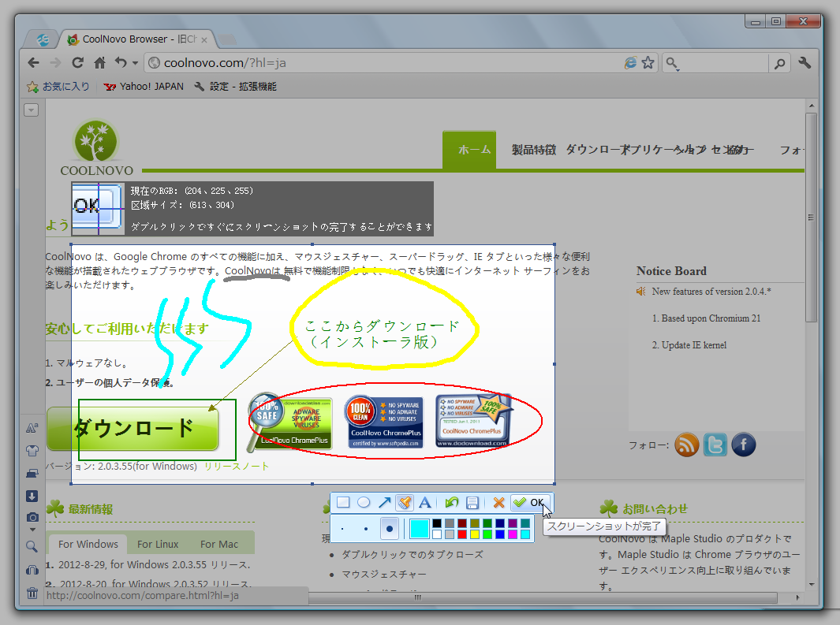Image resolution: width=840 pixels, height=625 pixels.
Task: Expand the arrow below the camera icon
Action: [32, 529]
